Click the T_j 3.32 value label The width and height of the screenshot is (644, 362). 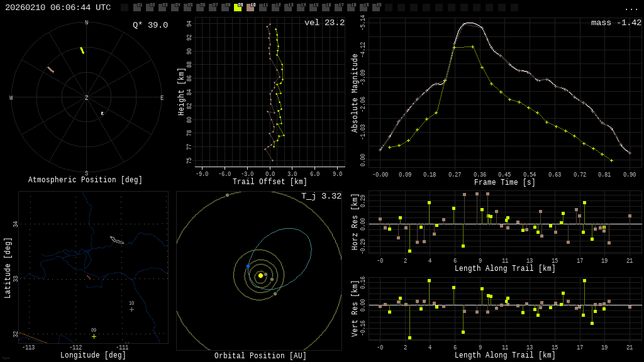[x=321, y=197]
